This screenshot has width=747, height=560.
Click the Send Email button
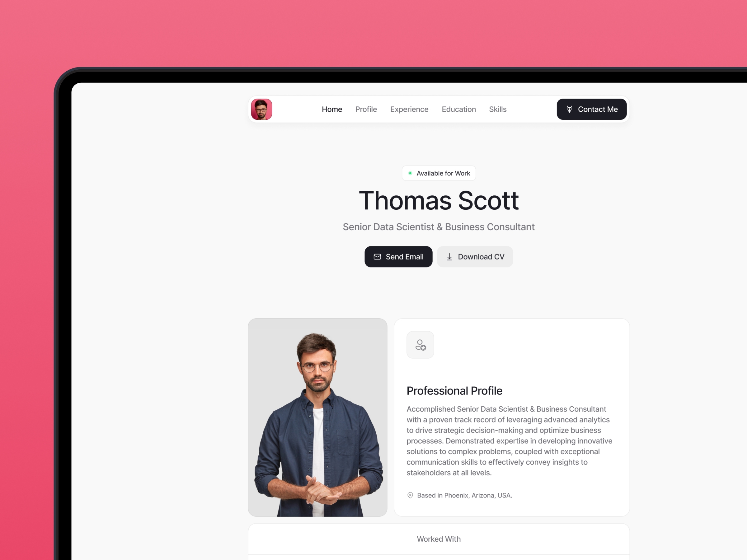[398, 256]
